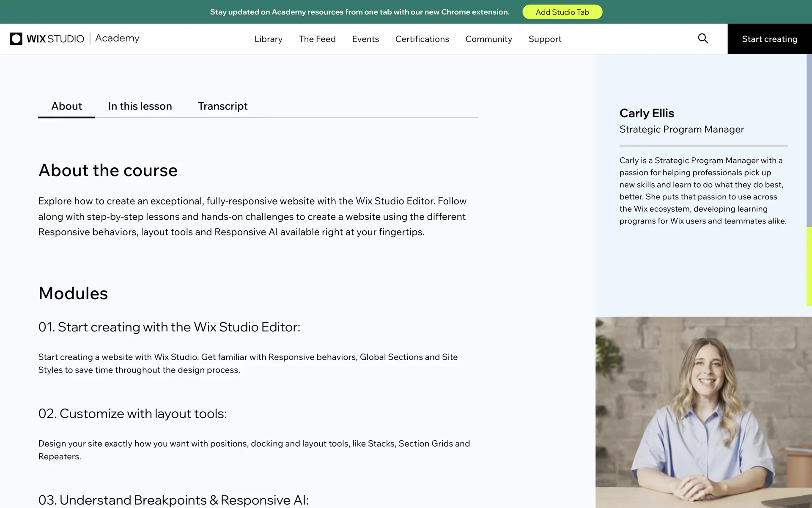Click the Start creating button
This screenshot has width=812, height=508.
[x=769, y=39]
